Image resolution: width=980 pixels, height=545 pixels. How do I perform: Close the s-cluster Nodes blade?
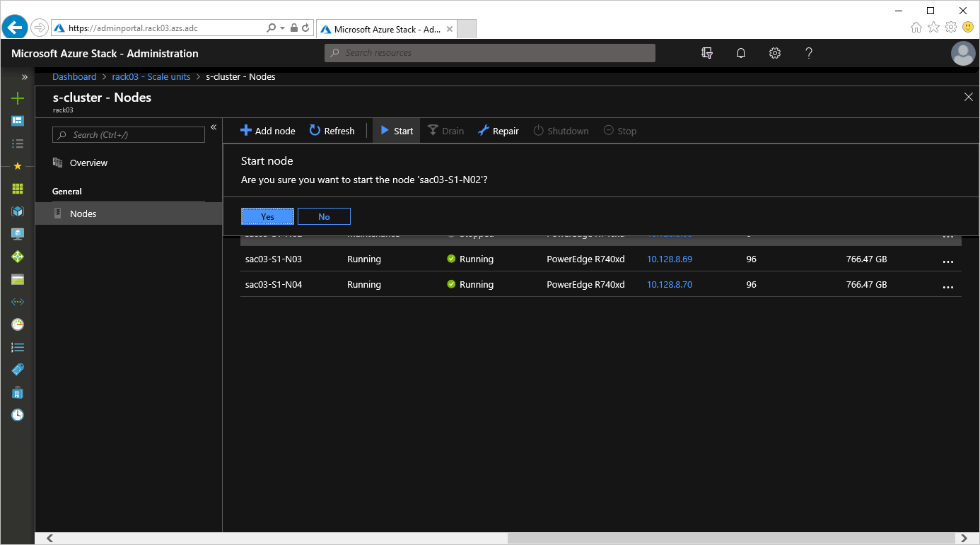coord(969,97)
